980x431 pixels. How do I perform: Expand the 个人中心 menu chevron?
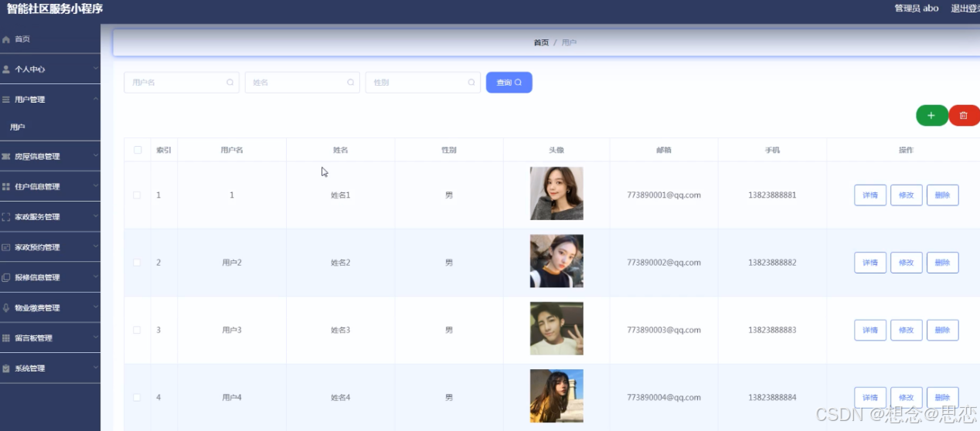(96, 69)
